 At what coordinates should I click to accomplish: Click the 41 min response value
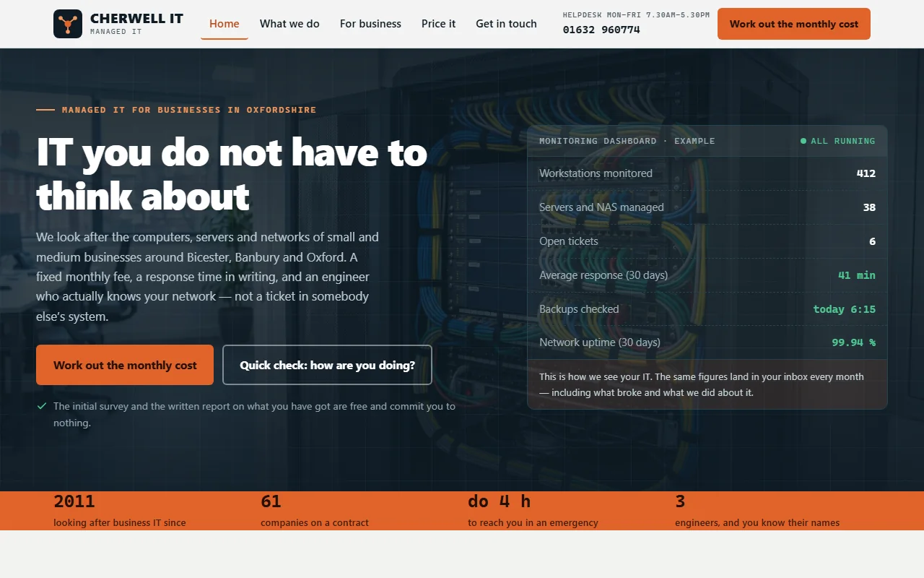click(857, 275)
